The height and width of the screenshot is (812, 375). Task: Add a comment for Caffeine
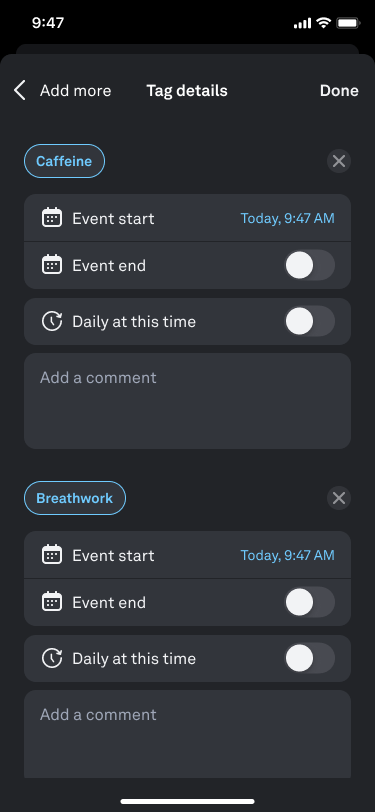[x=188, y=401]
